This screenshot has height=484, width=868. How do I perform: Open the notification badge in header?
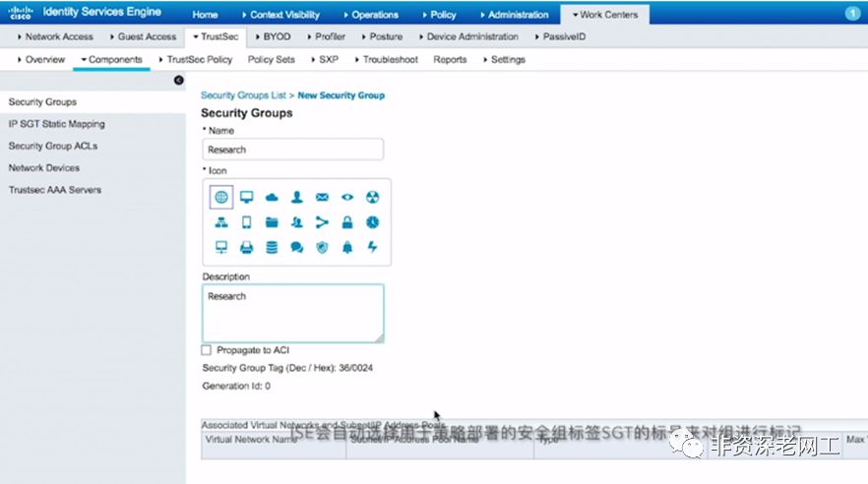point(852,14)
